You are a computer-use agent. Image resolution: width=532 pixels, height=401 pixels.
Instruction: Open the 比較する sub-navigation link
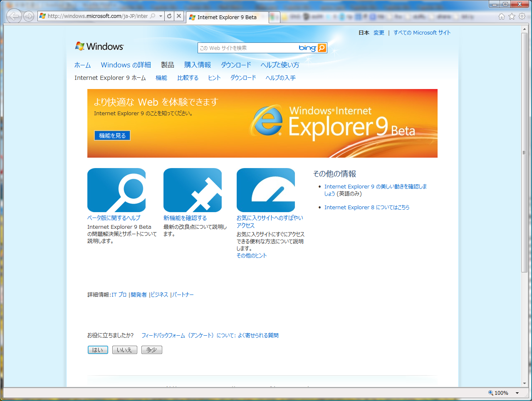pos(188,78)
